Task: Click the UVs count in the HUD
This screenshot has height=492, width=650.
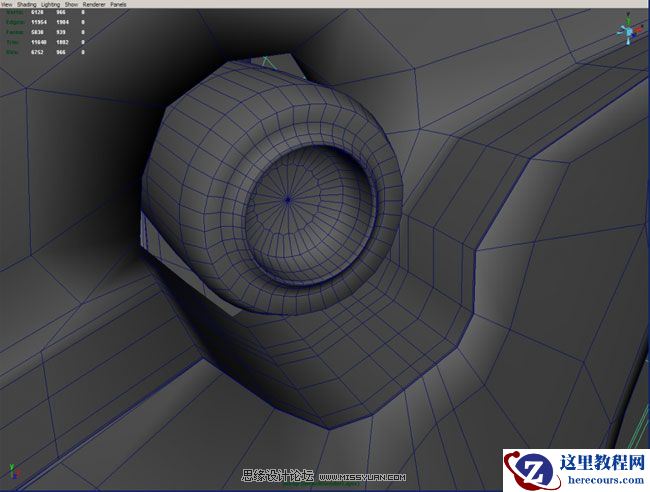Action: pos(40,50)
